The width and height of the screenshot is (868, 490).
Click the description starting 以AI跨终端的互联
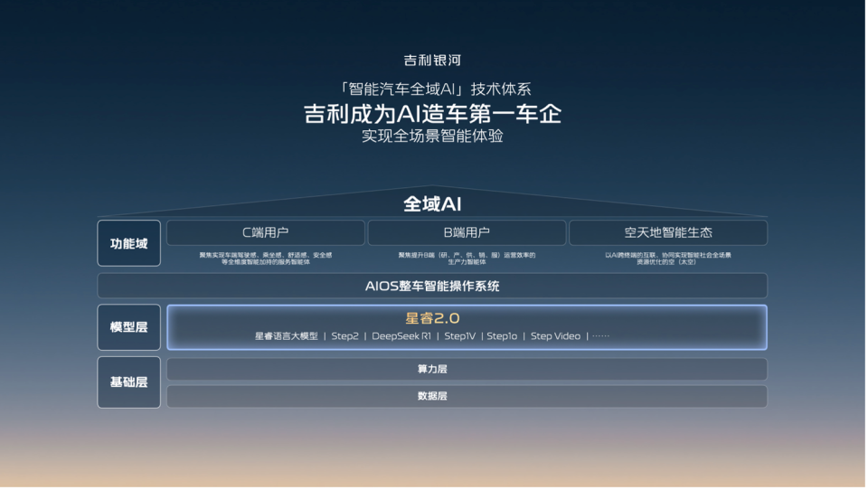(x=668, y=259)
